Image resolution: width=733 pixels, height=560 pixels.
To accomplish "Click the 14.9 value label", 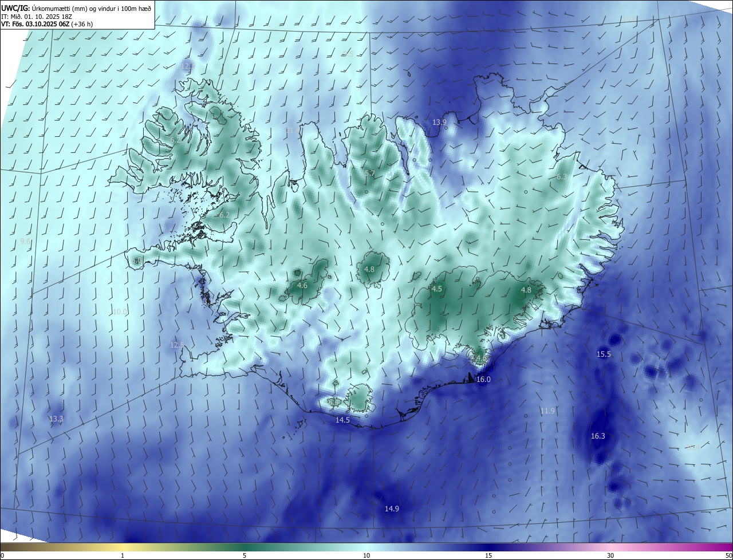I will coord(392,508).
